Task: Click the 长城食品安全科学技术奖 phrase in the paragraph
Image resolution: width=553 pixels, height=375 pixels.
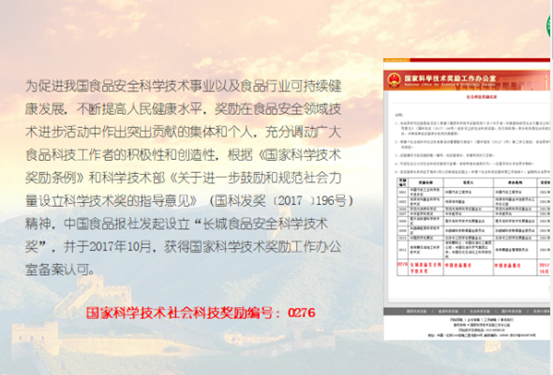Action: click(265, 224)
